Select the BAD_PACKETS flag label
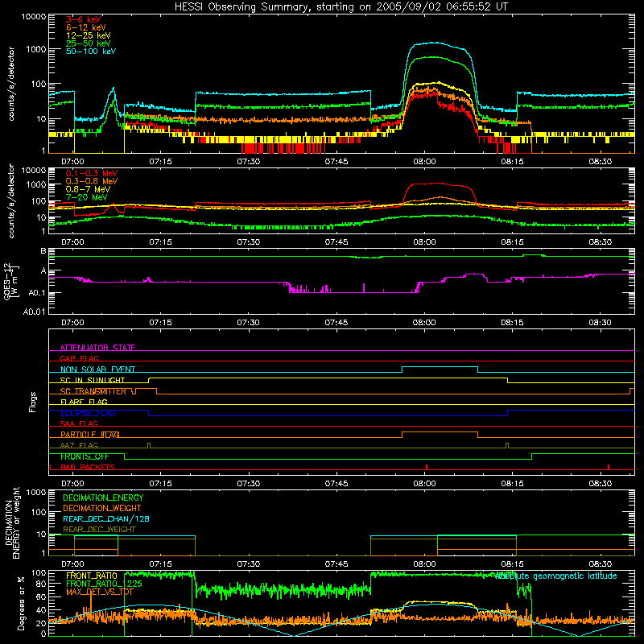Image resolution: width=644 pixels, height=644 pixels. pyautogui.click(x=88, y=468)
